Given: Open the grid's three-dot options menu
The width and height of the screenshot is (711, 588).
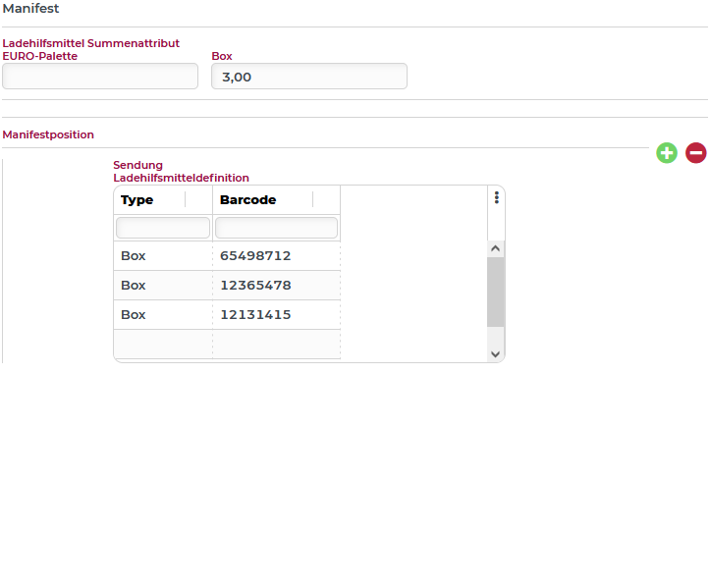Looking at the screenshot, I should [x=496, y=197].
